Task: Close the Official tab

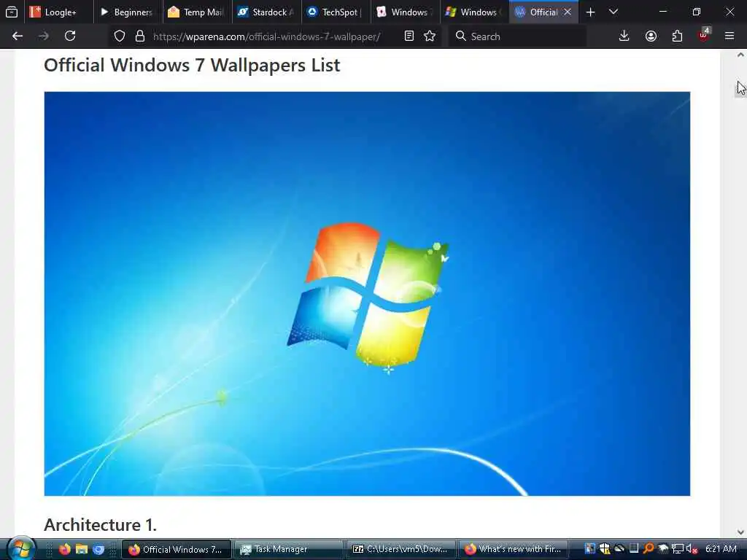Action: pos(568,12)
